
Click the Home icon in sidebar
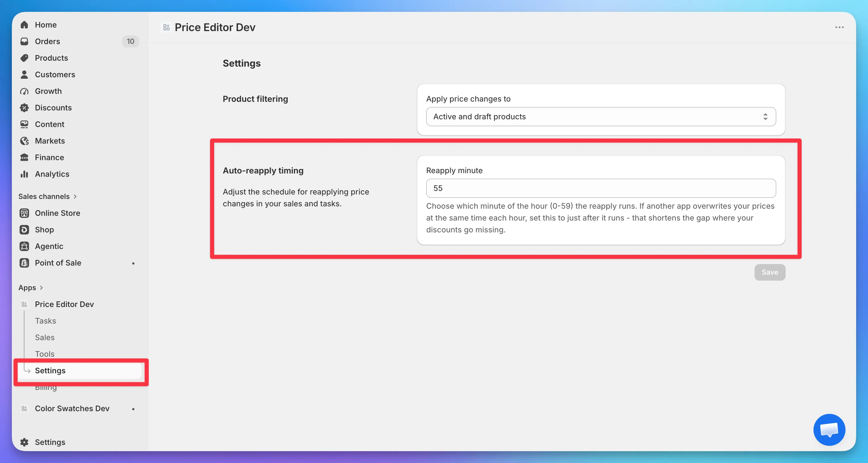(24, 25)
